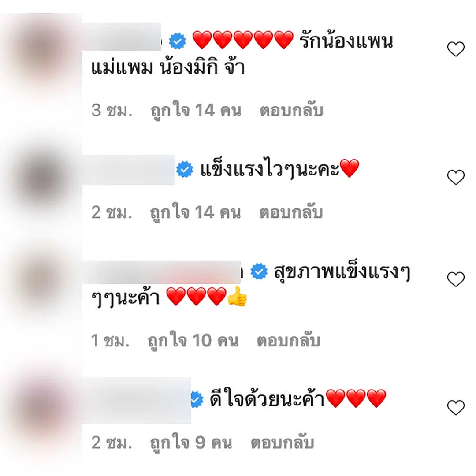Click the verified badge before สุขภาพแข็งแรงๆ
This screenshot has width=476, height=476.
[259, 271]
